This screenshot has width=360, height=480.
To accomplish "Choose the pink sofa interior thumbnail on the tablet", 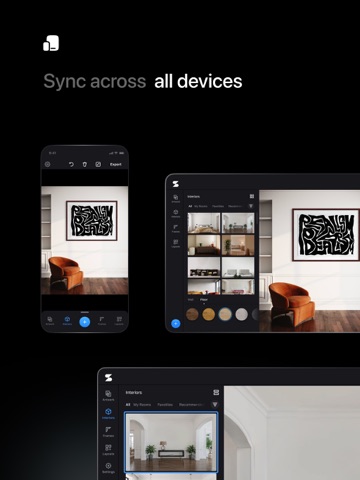I will click(x=238, y=287).
